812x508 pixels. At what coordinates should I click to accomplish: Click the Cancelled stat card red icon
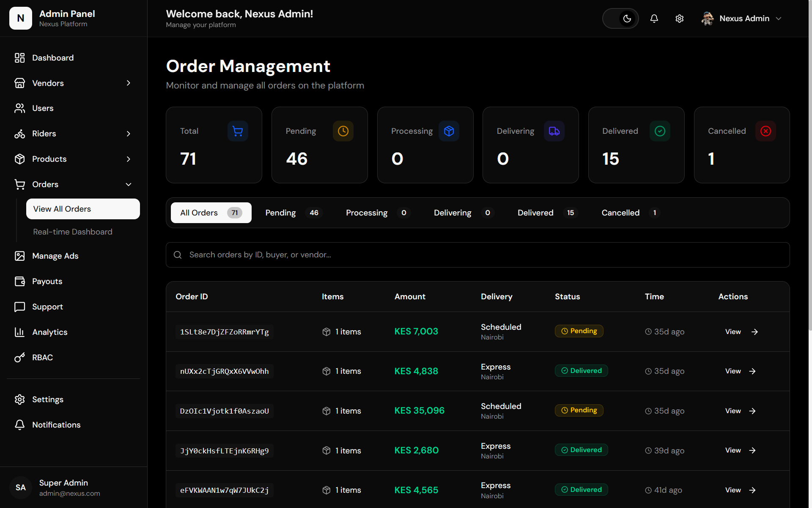765,131
